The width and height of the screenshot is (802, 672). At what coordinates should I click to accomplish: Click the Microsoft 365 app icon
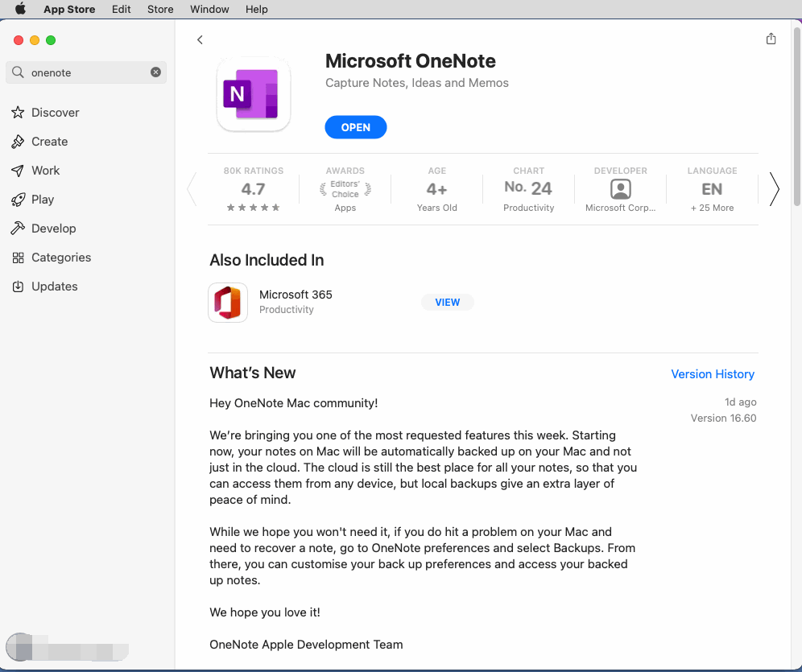[x=228, y=303]
